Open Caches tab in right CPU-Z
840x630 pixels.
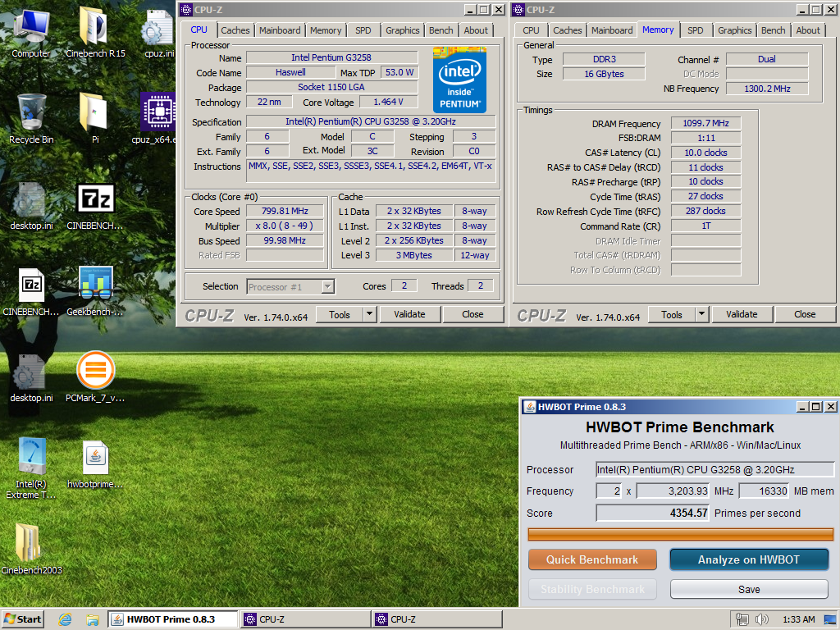(568, 30)
